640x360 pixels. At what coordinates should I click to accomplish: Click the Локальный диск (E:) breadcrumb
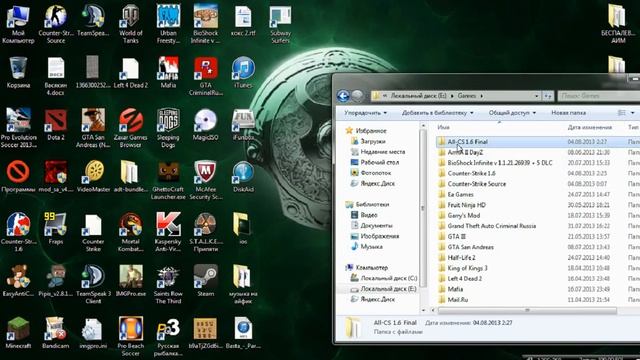pyautogui.click(x=418, y=96)
